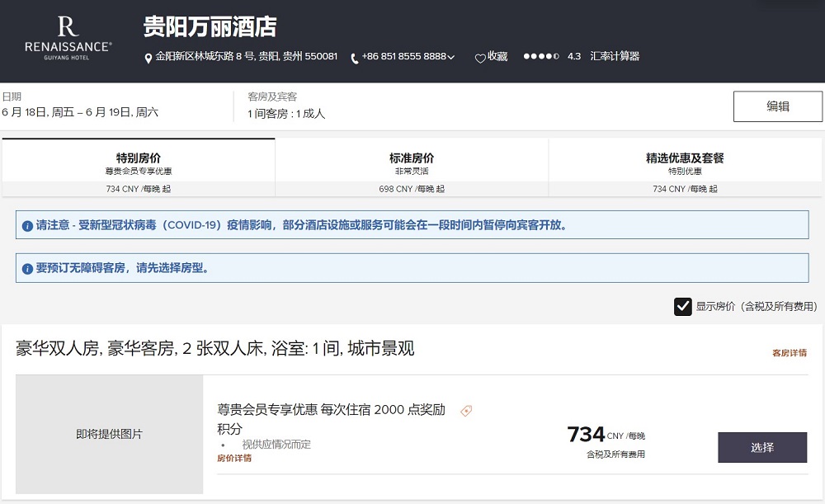Click the 734 CNY price in the room card
This screenshot has height=504, width=825.
pos(606,435)
